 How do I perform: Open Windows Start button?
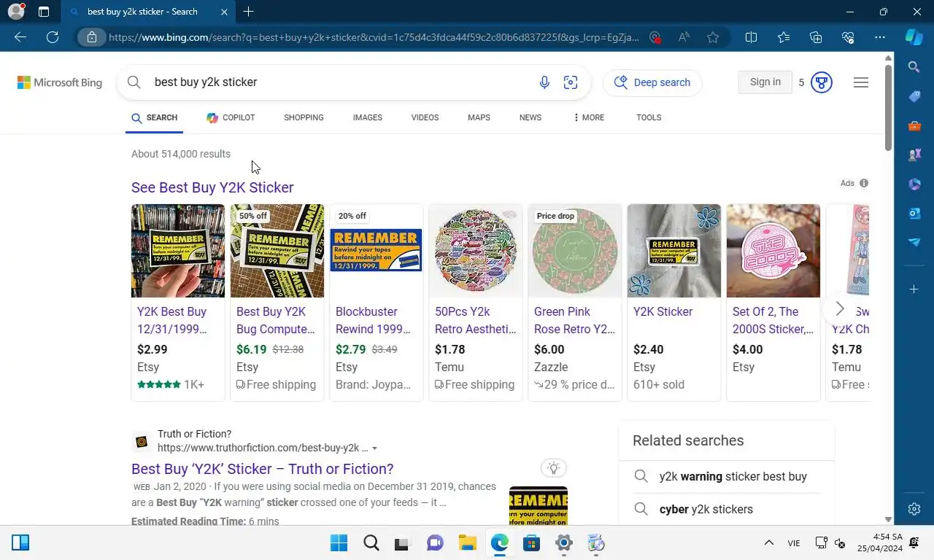click(x=339, y=542)
